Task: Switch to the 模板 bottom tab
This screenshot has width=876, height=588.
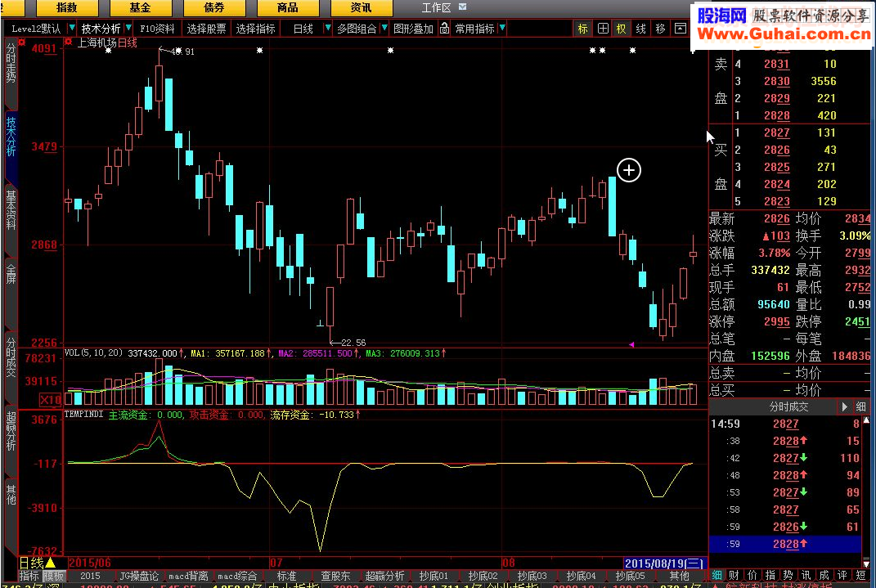Action: point(54,575)
